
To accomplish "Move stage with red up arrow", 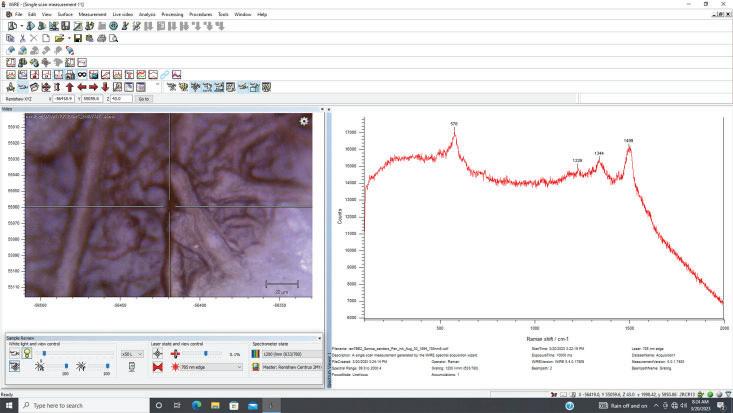I will (70, 87).
